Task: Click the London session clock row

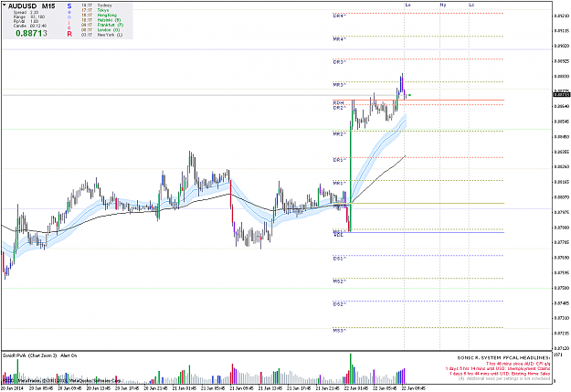Action: 100,30
